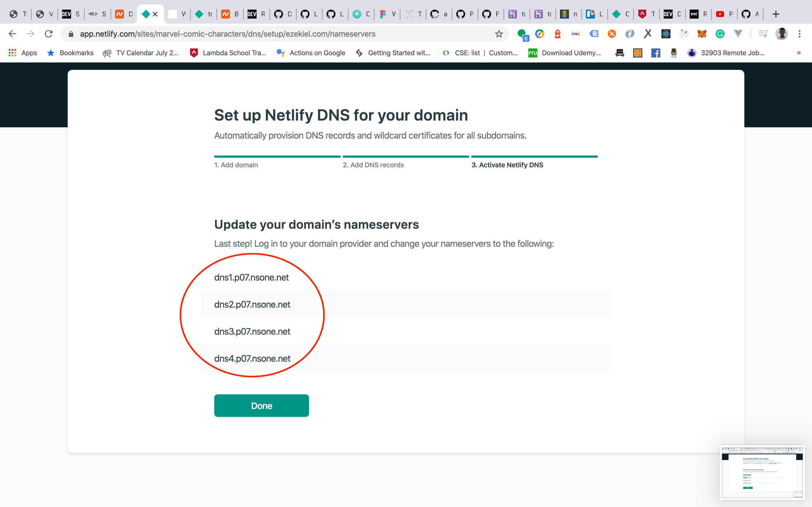Open the Grammarly extension icon
Image resolution: width=812 pixels, height=507 pixels.
click(x=720, y=34)
